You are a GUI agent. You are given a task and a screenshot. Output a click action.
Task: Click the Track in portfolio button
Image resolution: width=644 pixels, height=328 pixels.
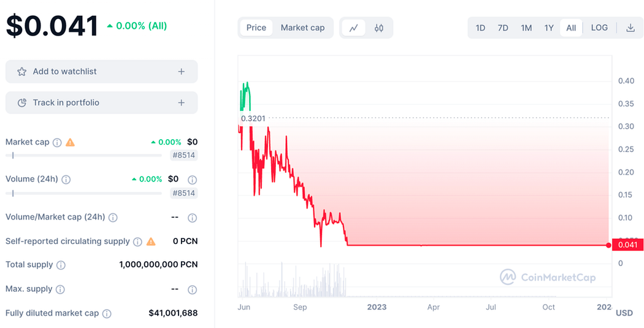66,102
